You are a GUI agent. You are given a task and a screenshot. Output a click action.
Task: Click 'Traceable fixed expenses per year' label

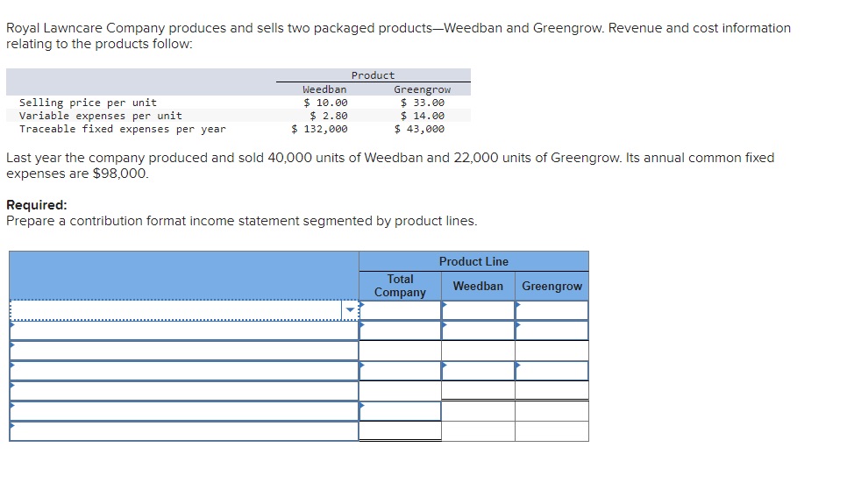[x=123, y=129]
